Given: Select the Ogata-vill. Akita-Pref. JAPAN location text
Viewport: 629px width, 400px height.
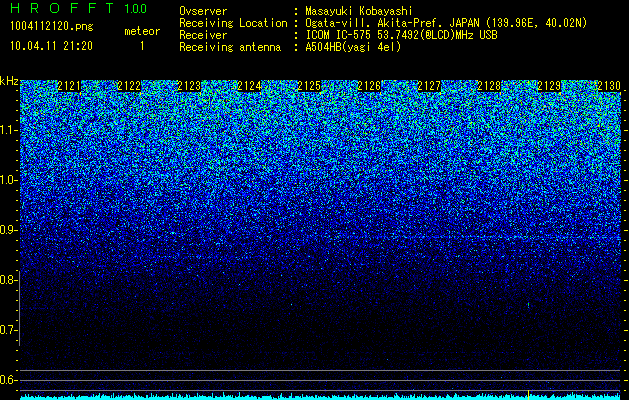Looking at the screenshot, I should pos(446,23).
